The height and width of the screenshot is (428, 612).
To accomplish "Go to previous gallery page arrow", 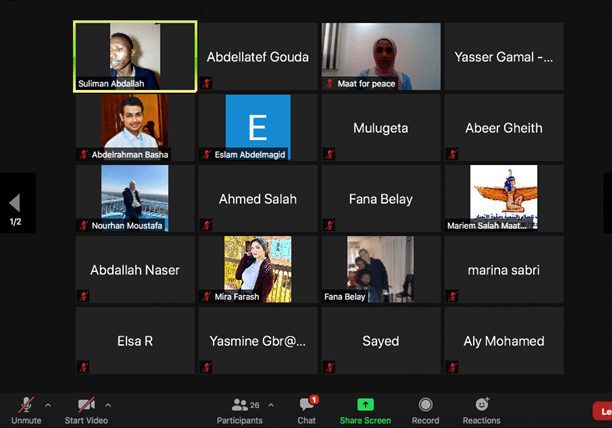I will [x=15, y=203].
